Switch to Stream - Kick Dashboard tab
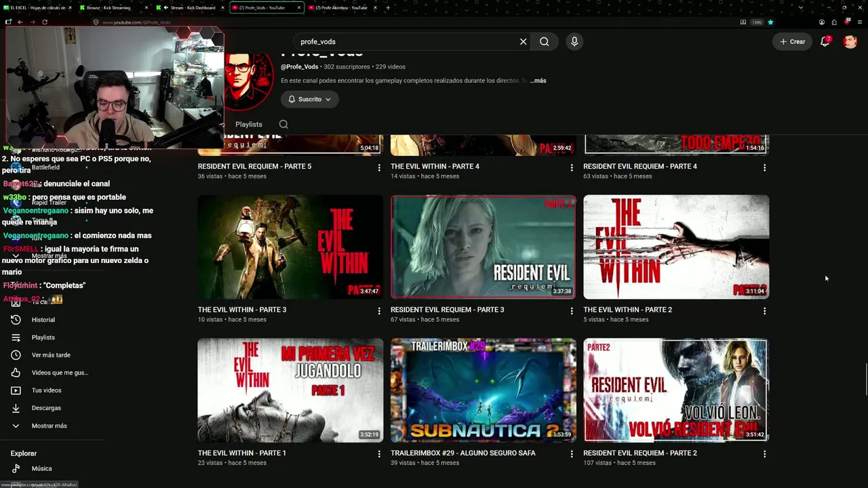This screenshot has height=488, width=868. tap(190, 7)
